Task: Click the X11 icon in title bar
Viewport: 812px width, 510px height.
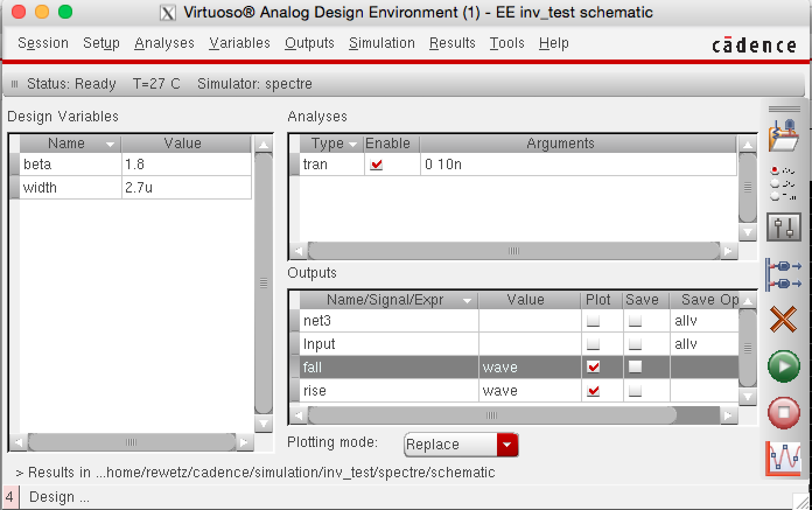Action: pyautogui.click(x=167, y=13)
